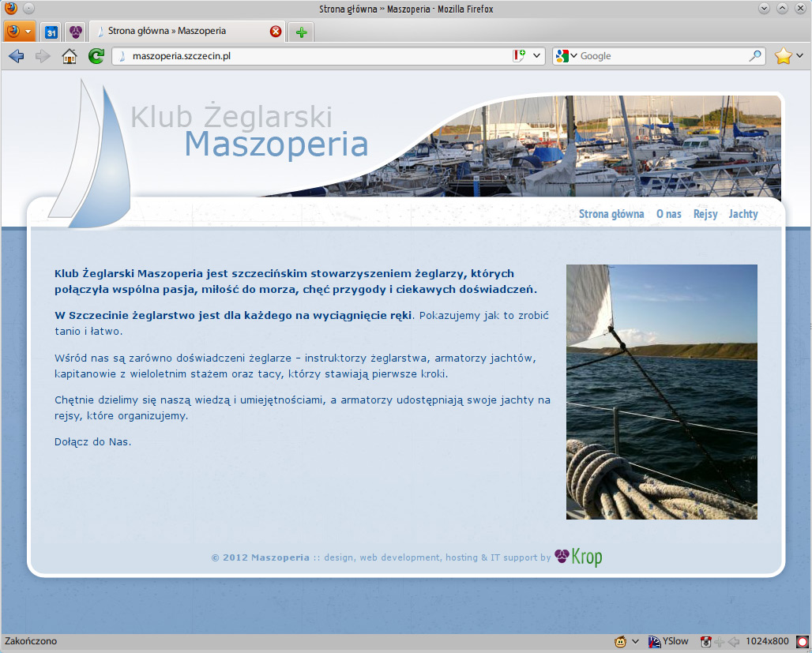Click the Krop logo link in footer
Viewport: 812px width, 653px height.
coord(578,557)
